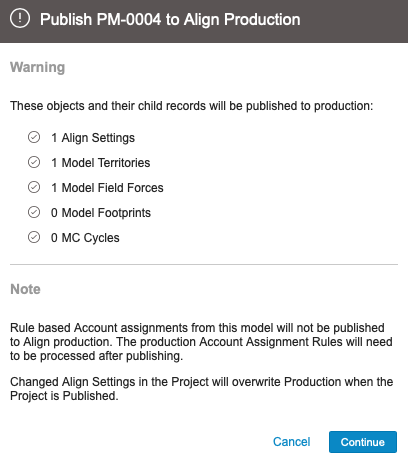Select the 1 Model Field Forces entry

[x=107, y=188]
